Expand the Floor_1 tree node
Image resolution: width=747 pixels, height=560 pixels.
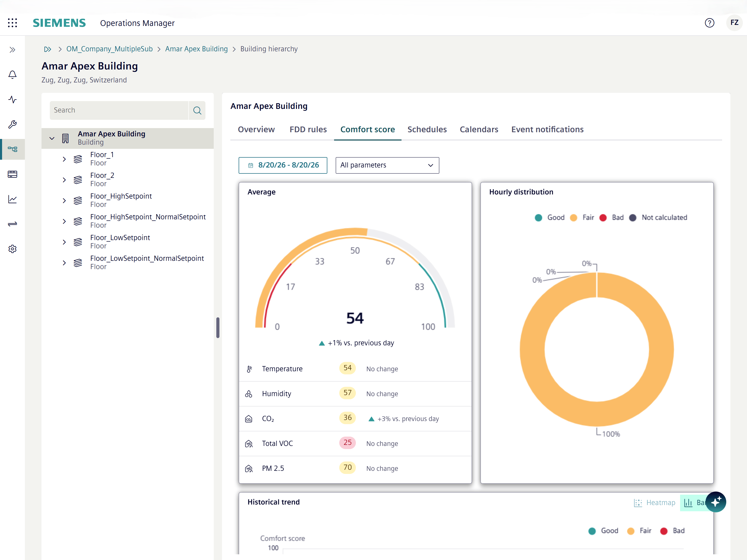64,159
